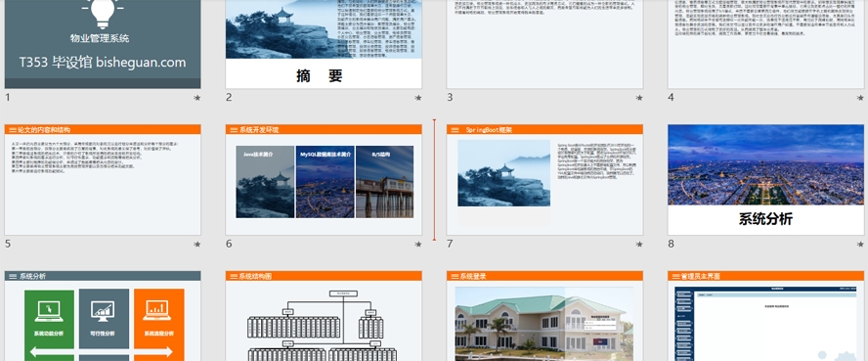The width and height of the screenshot is (868, 361).
Task: Click slide number label 3
Action: pyautogui.click(x=450, y=98)
